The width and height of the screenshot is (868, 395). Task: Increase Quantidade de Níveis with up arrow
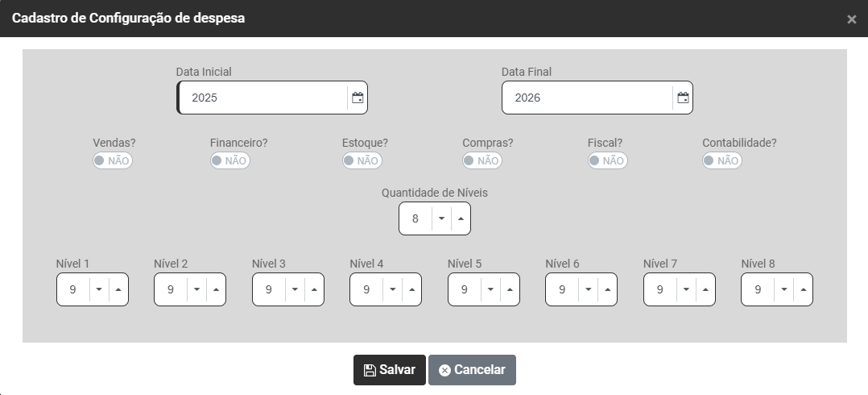(461, 218)
